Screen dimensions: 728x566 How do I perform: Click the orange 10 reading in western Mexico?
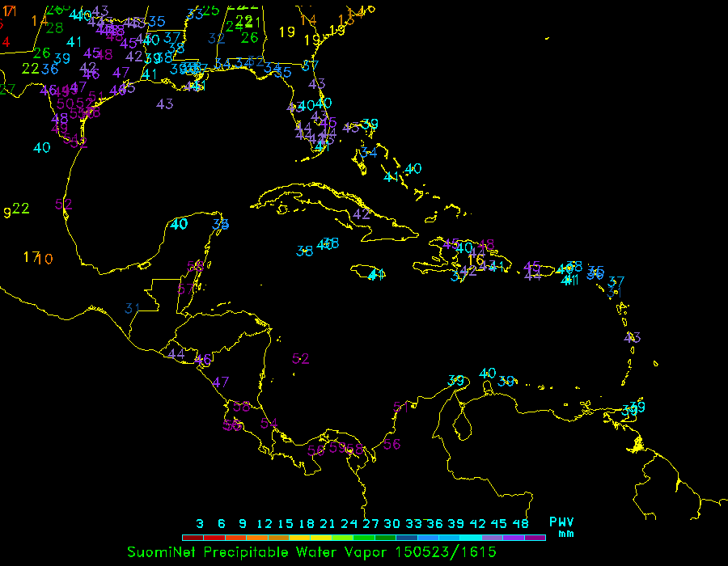click(x=45, y=259)
